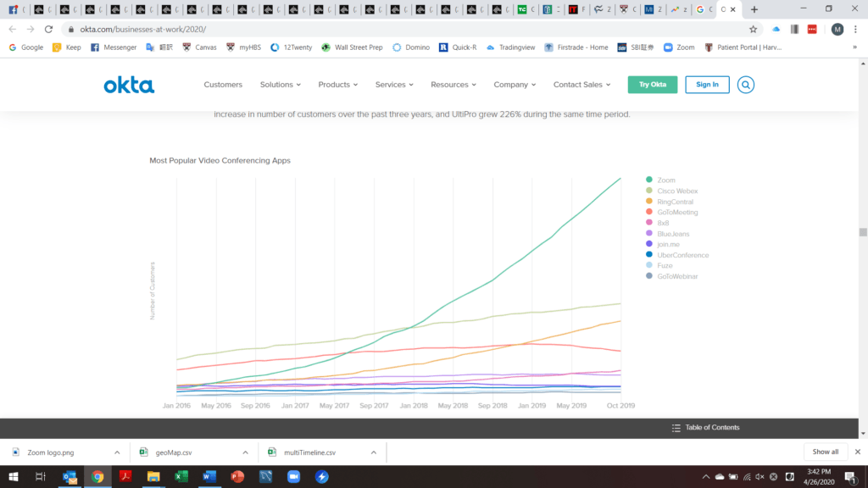The image size is (868, 488).
Task: Open Excel from the Windows taskbar
Action: click(x=181, y=477)
